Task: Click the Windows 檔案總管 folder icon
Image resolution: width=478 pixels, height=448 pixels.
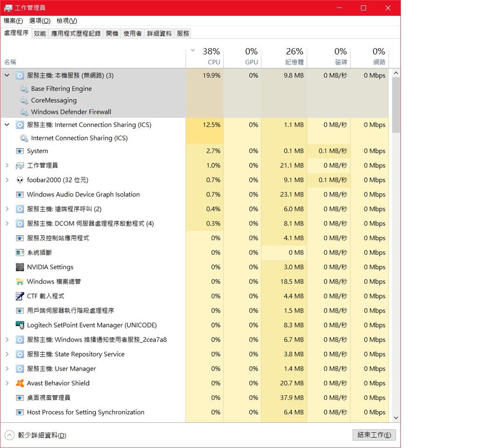Action: pyautogui.click(x=20, y=281)
